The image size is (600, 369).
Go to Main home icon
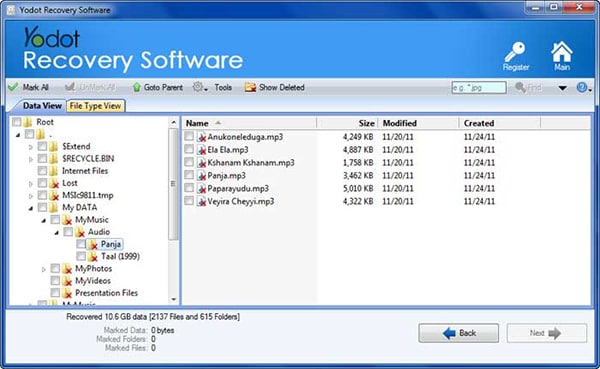click(x=561, y=52)
